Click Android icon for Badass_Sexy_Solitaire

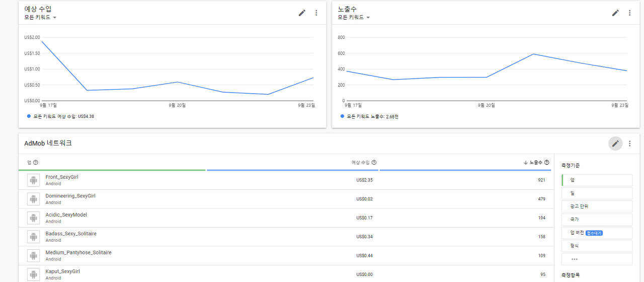click(x=34, y=237)
